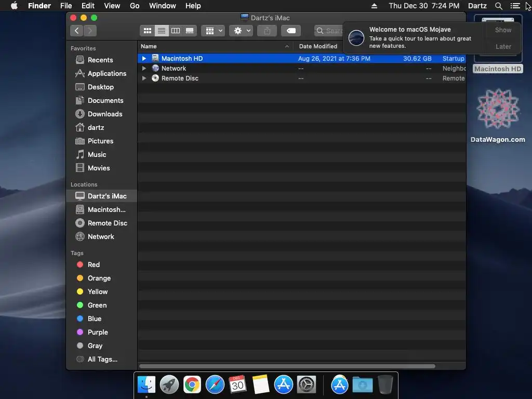
Task: Click Later on the Mojave notification
Action: coord(503,46)
